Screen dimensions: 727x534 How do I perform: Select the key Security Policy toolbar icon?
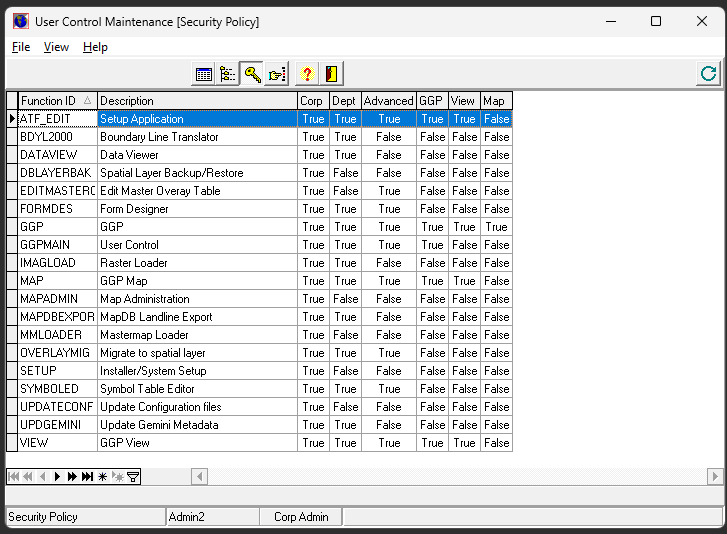coord(252,74)
